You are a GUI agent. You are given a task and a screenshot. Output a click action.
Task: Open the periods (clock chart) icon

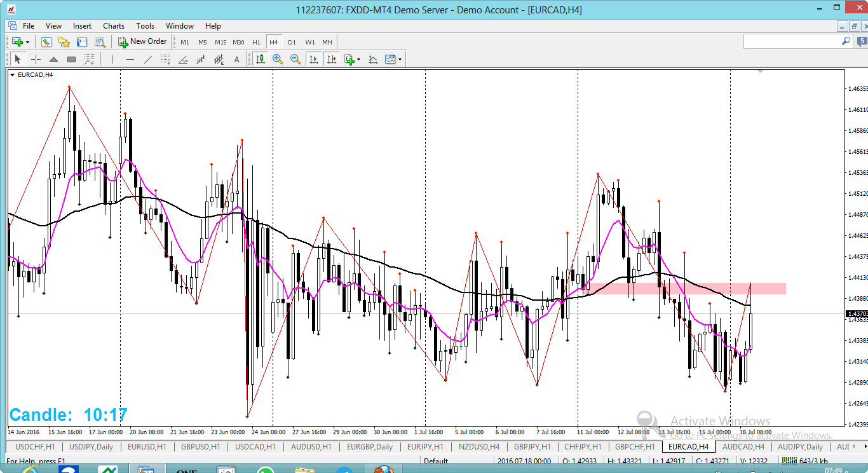click(x=373, y=59)
